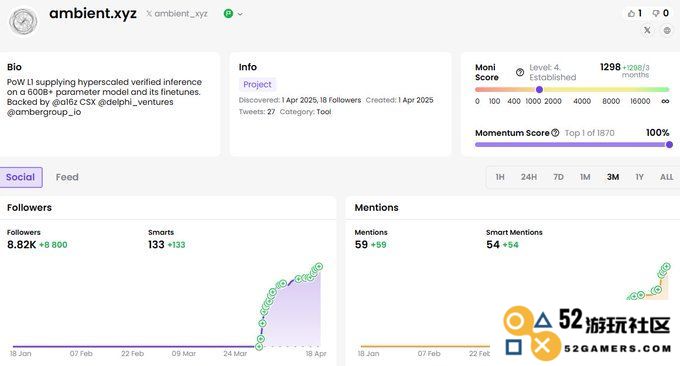Select the ALL time range
This screenshot has width=680, height=366.
point(667,177)
